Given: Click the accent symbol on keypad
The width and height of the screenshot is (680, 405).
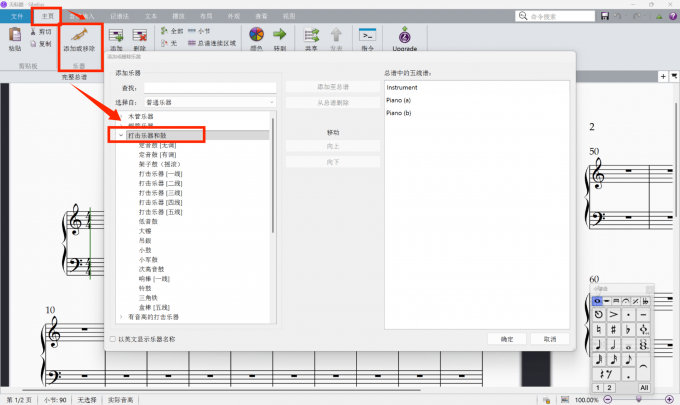Looking at the screenshot, I should [x=614, y=314].
